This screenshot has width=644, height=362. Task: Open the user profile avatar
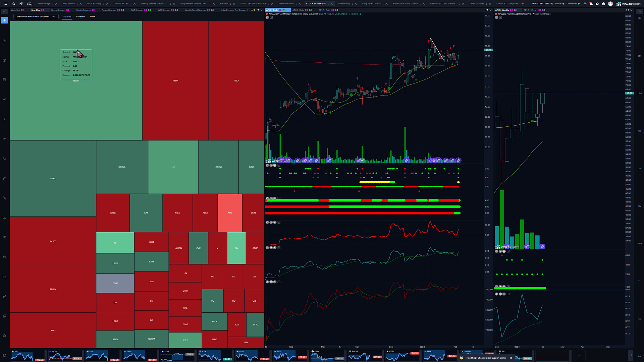tap(610, 4)
